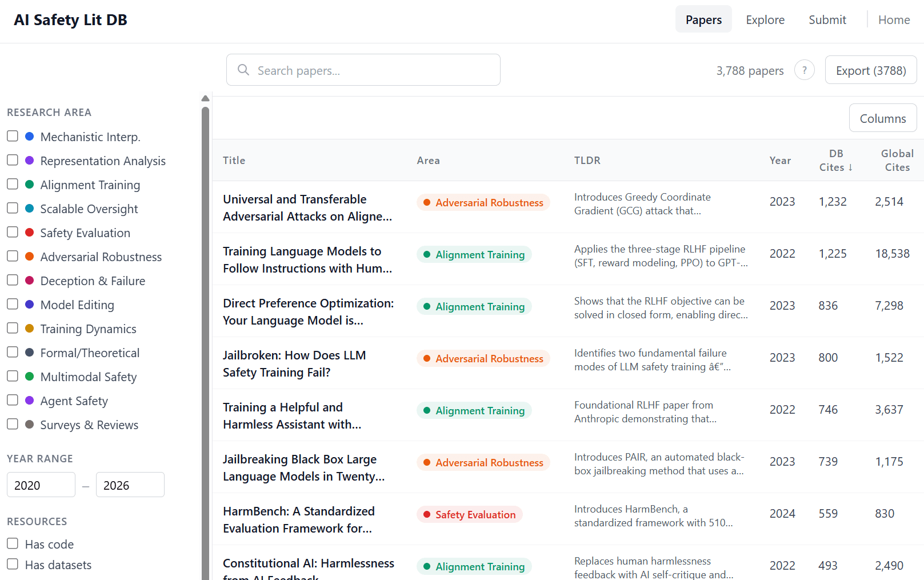Click the Safety Evaluation tag on HarmBench row
Image resolution: width=924 pixels, height=580 pixels.
tap(469, 514)
